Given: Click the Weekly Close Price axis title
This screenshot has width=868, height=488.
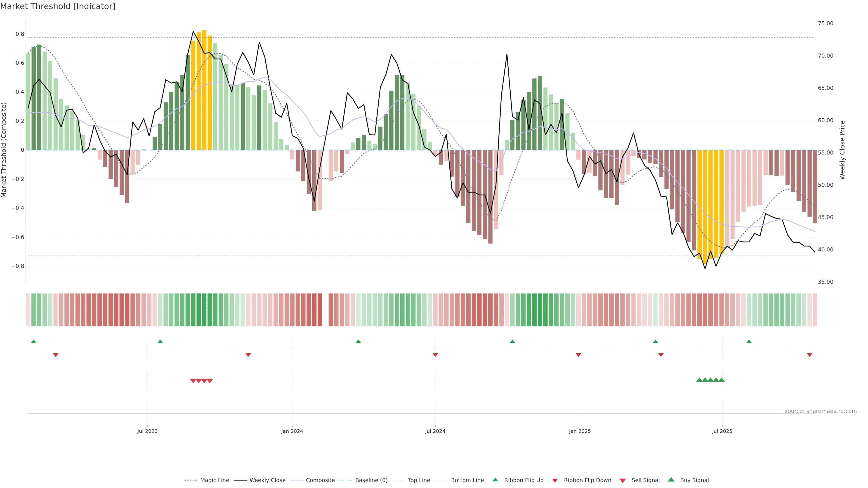Looking at the screenshot, I should 842,150.
